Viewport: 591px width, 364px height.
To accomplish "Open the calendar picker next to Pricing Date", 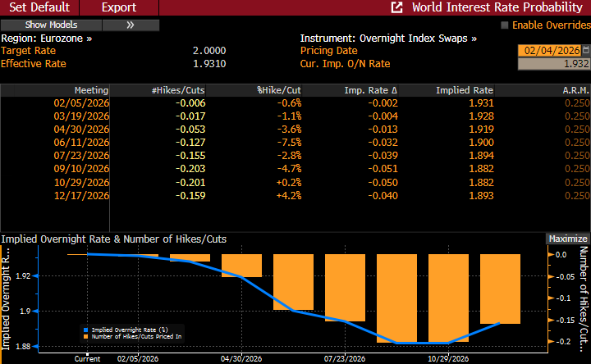I will 585,51.
